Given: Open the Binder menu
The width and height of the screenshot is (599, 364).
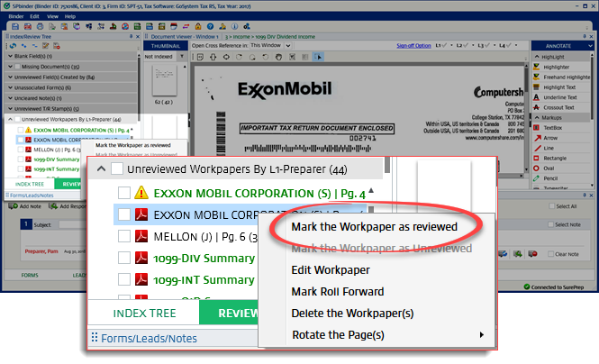Looking at the screenshot, I should click(x=16, y=16).
